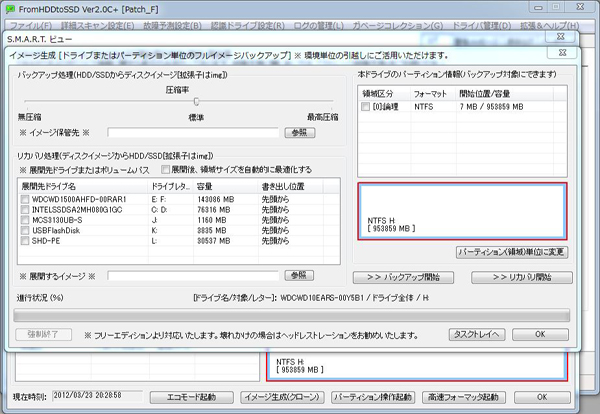Check the USBFlashDisk drive checkbox

pos(25,230)
